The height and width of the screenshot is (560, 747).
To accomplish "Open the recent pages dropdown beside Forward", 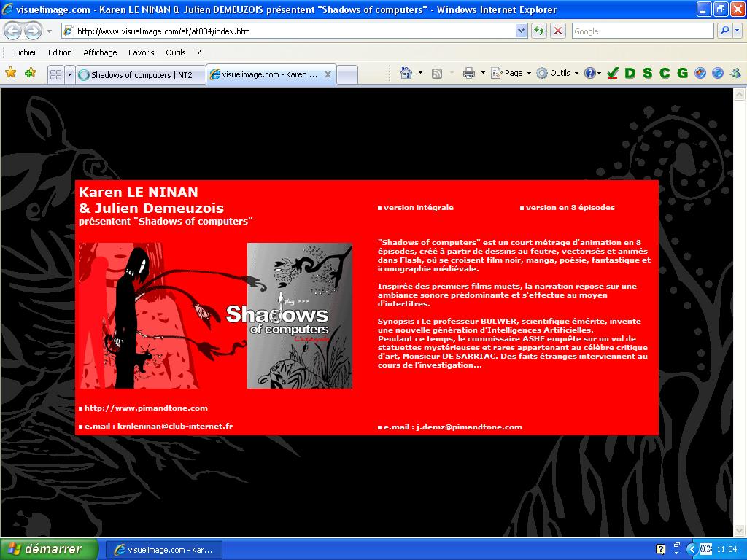I will click(x=49, y=31).
